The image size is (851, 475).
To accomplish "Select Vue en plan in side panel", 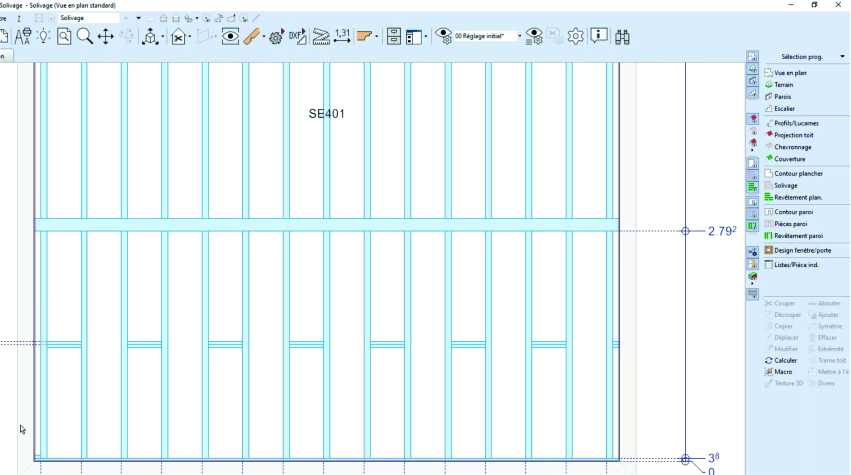I will (790, 73).
